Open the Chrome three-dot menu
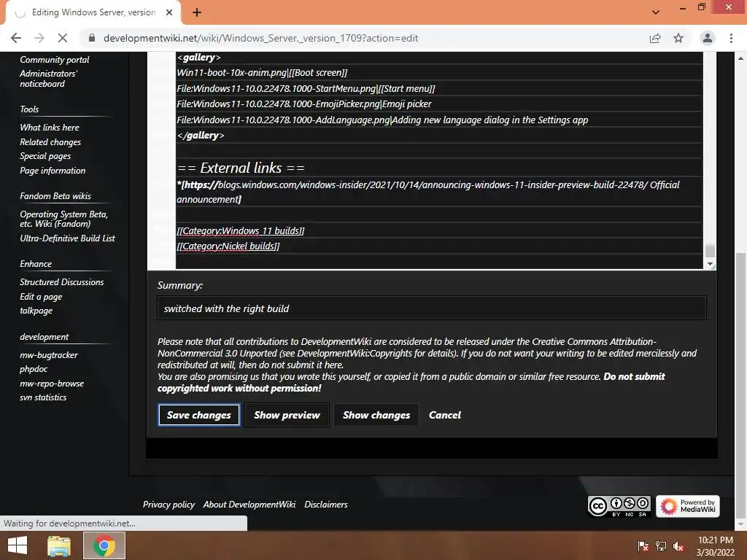The height and width of the screenshot is (560, 747). (x=731, y=38)
